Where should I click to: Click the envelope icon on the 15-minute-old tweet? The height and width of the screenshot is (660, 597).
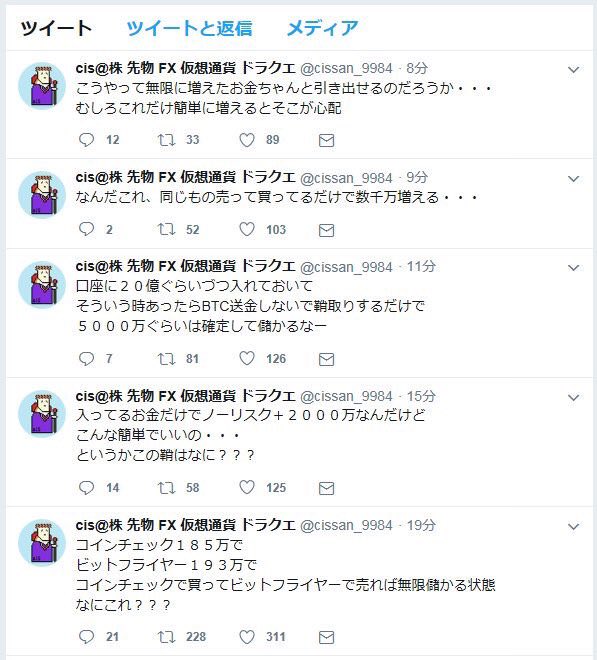click(326, 488)
